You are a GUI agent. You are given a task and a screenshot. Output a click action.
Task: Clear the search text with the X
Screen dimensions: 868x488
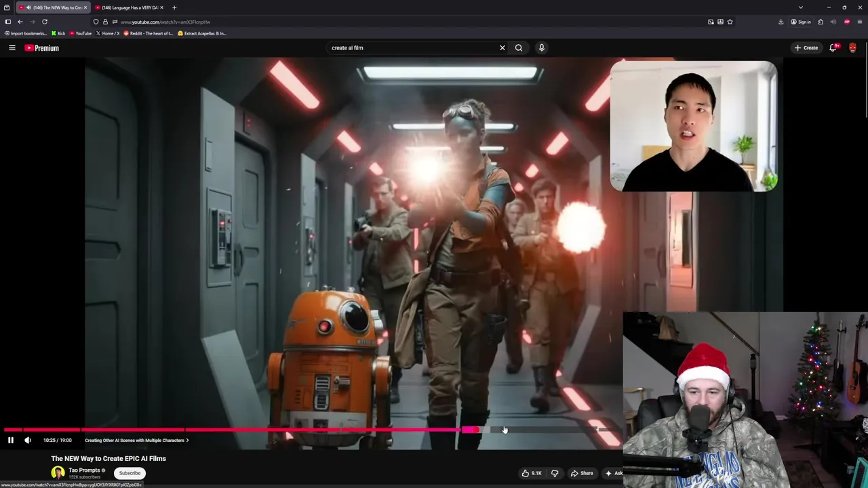[502, 47]
